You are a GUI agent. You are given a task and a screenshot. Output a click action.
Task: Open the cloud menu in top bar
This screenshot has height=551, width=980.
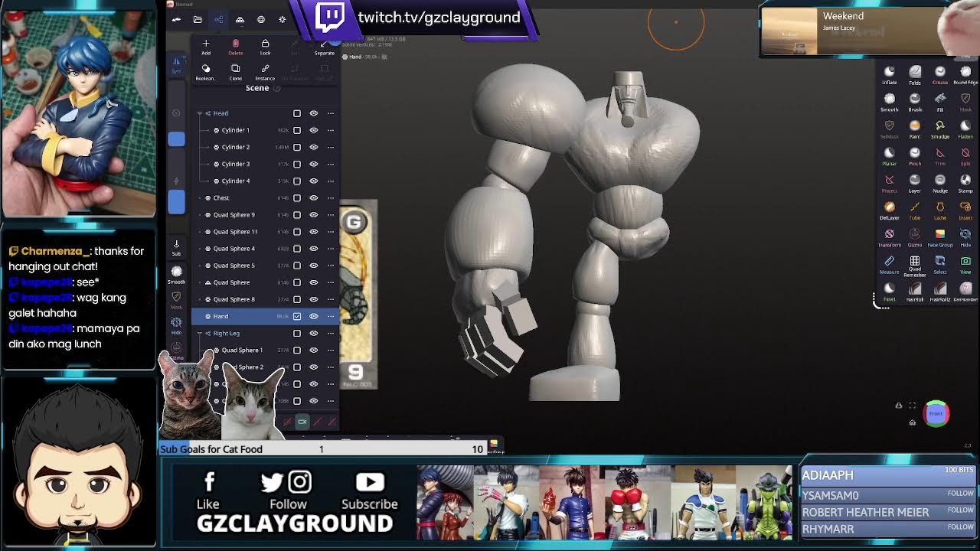176,19
